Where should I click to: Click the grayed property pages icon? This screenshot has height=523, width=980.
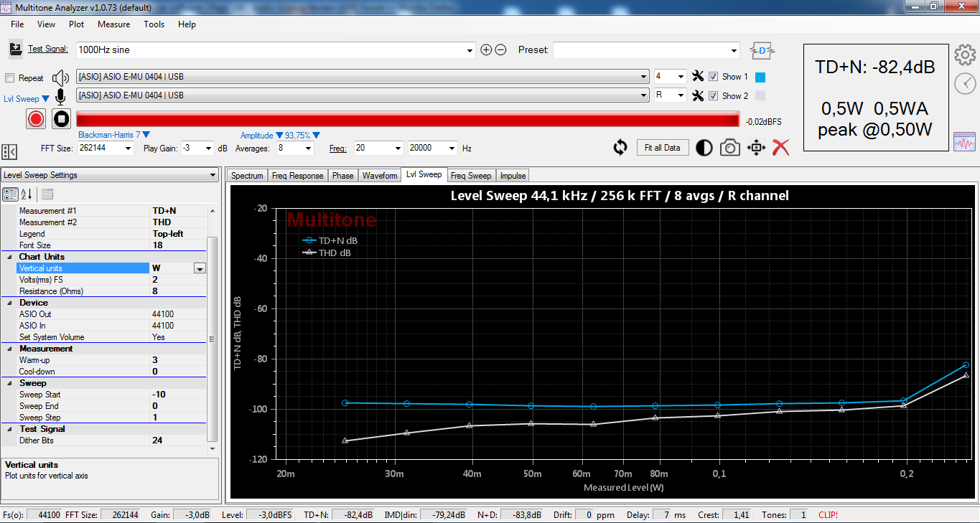click(47, 194)
